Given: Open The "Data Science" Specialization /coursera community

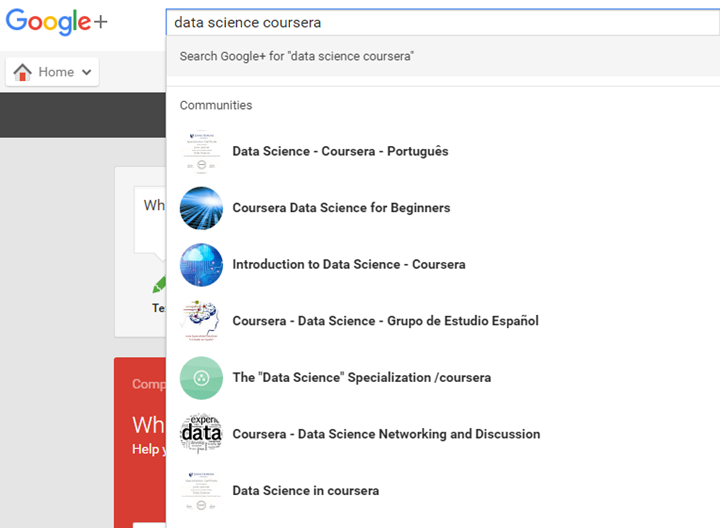Looking at the screenshot, I should tap(361, 377).
